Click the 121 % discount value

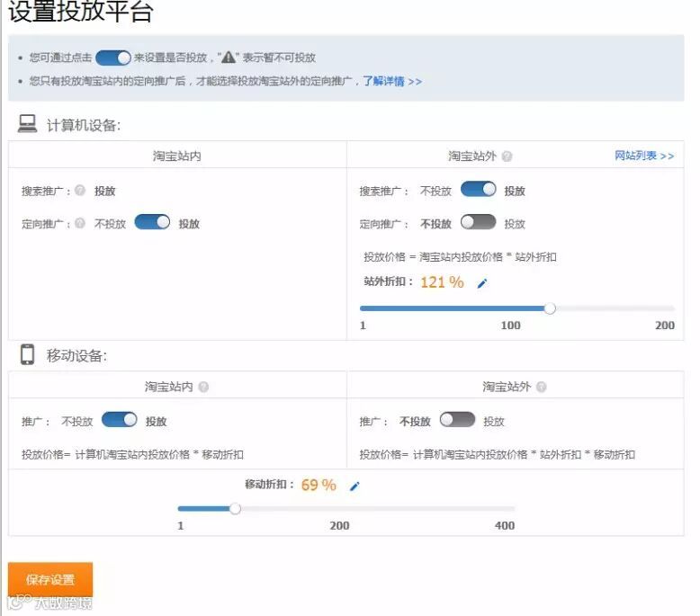tap(442, 282)
